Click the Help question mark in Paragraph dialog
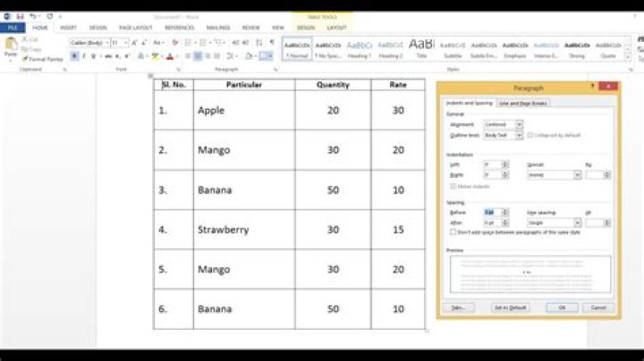The image size is (644, 361). 592,86
